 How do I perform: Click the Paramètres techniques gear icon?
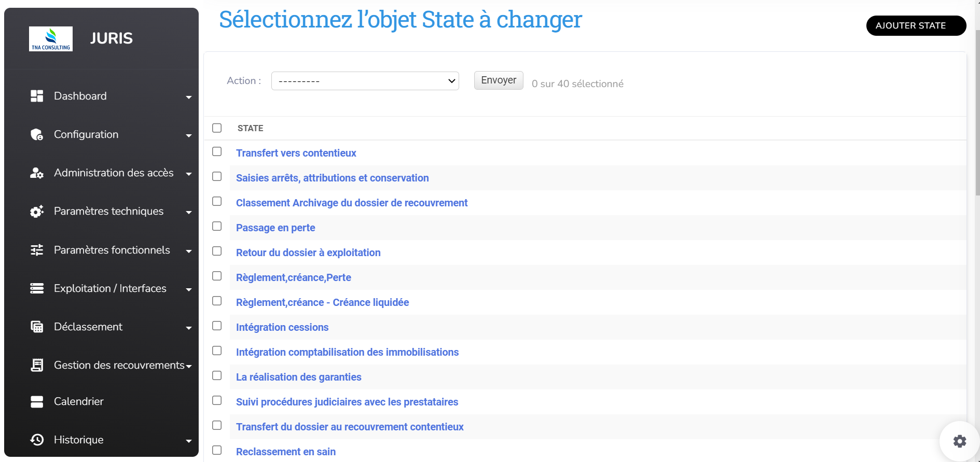point(37,212)
